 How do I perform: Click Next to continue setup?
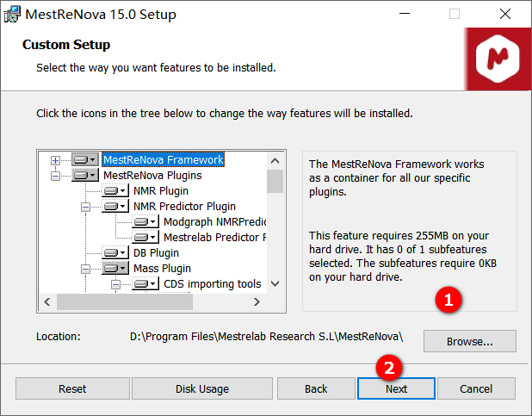396,388
